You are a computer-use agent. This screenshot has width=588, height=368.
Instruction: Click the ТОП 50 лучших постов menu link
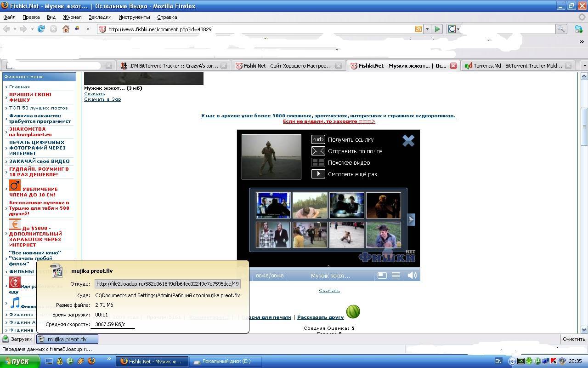(39, 108)
